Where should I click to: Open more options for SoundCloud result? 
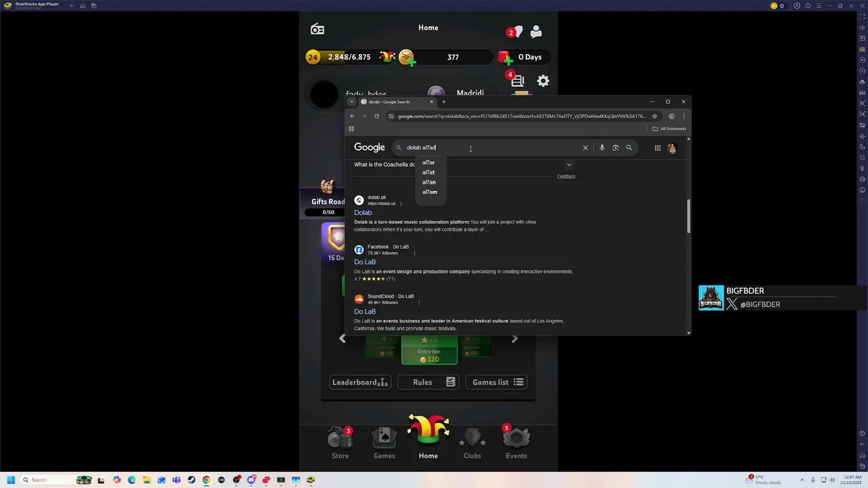point(419,302)
